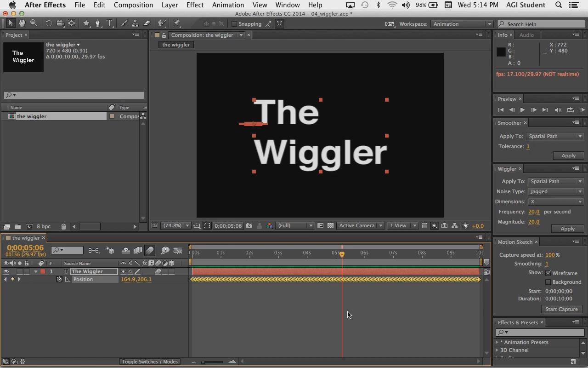Select the Rotation tool

coord(48,23)
